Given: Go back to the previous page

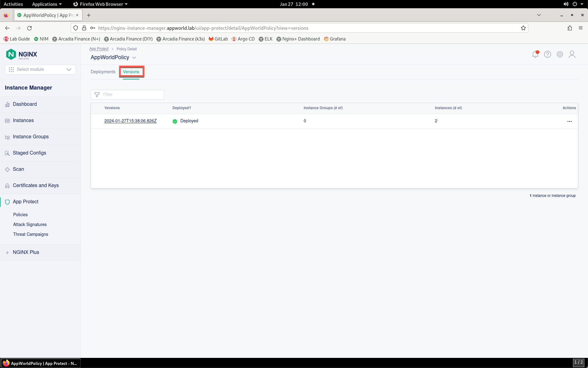Looking at the screenshot, I should (7, 28).
